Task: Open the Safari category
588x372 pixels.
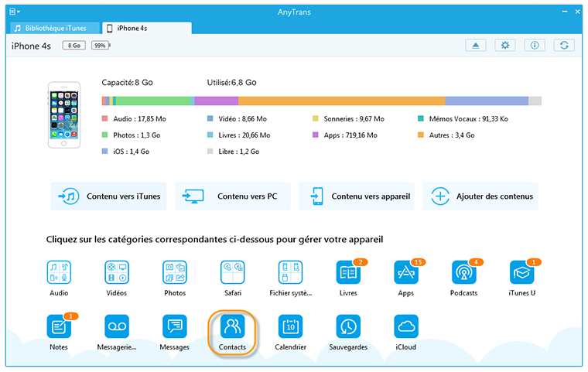Action: click(233, 272)
